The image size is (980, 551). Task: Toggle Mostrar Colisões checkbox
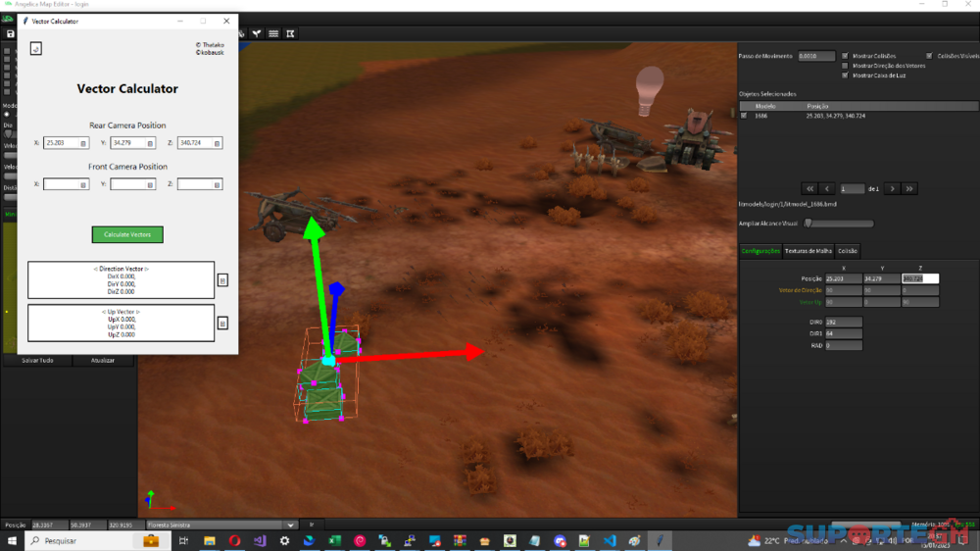(x=845, y=56)
